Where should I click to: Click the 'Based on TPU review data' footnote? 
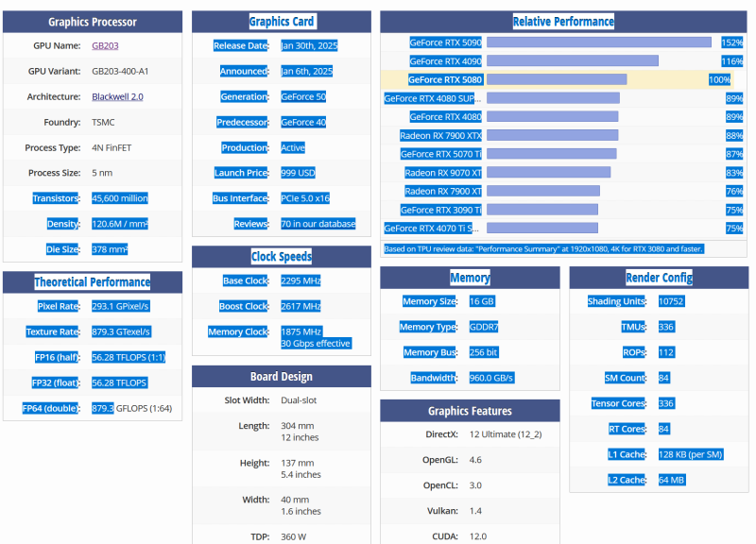click(543, 249)
